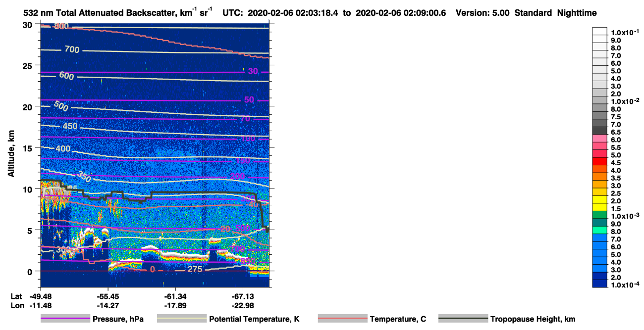
Task: Click the 400 potential temperature contour label
Action: [63, 149]
